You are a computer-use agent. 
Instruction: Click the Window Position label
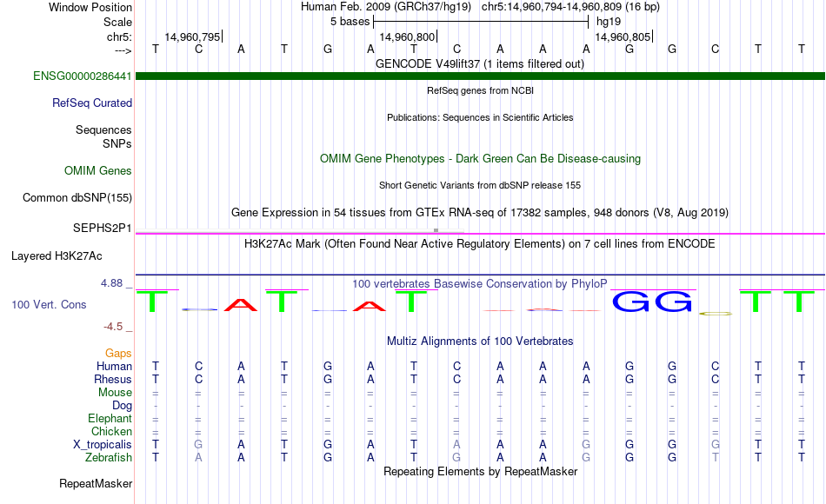click(x=90, y=7)
